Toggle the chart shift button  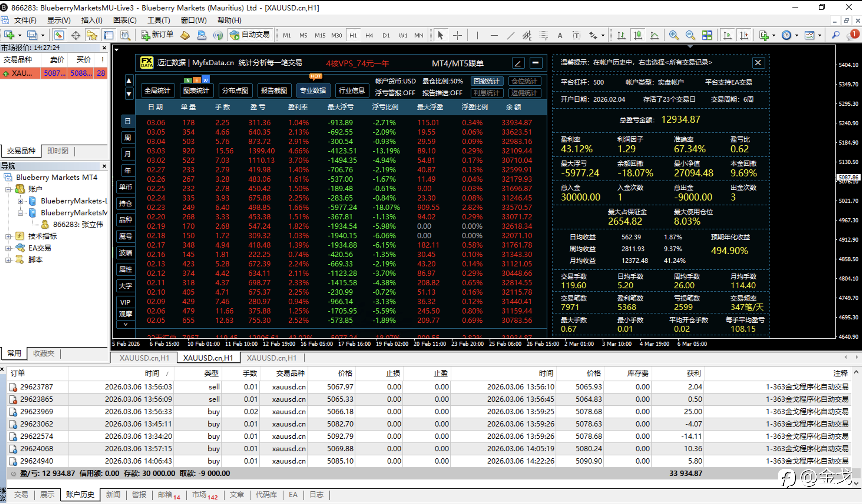[744, 35]
